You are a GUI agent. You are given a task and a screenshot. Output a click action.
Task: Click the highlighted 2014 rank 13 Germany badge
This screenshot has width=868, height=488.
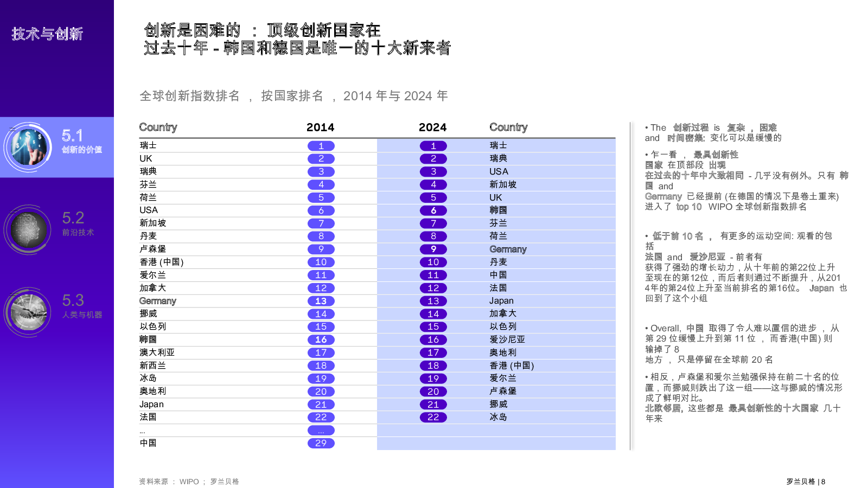[x=321, y=301]
